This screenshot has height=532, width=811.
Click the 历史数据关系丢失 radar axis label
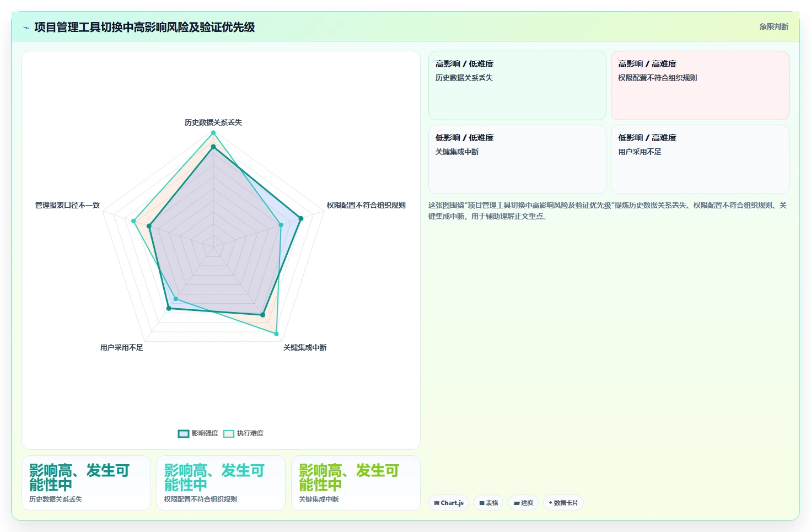[213, 122]
